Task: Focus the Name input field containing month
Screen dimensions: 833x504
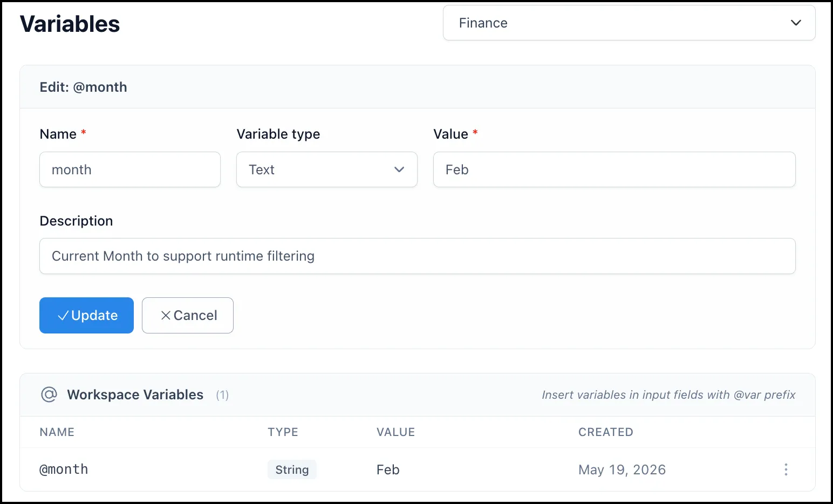Action: (130, 169)
